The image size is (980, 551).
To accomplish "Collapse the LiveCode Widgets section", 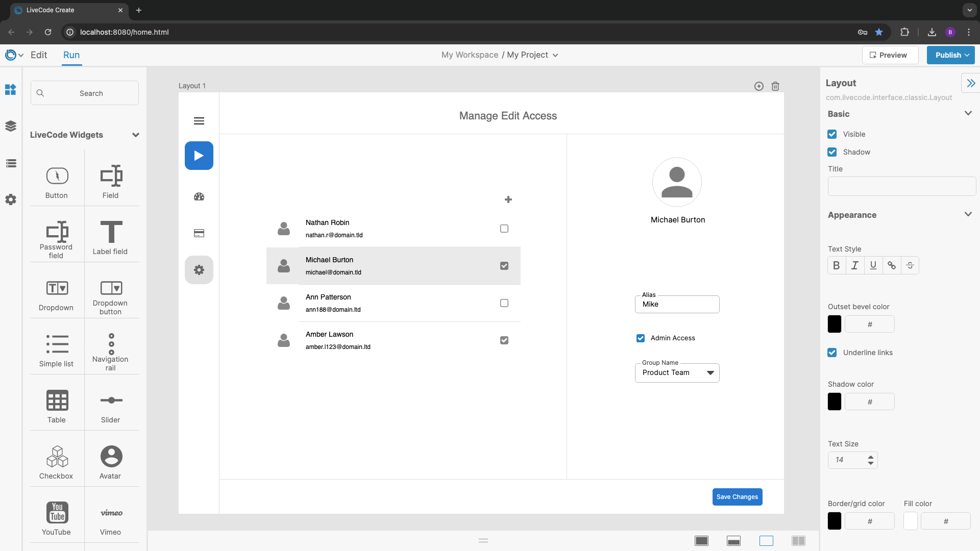I will click(x=136, y=135).
